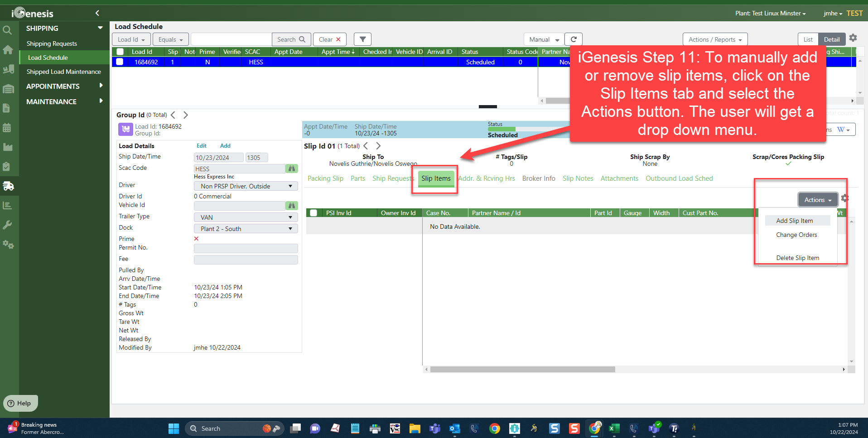Click the Search button
The image size is (868, 438).
tap(291, 39)
